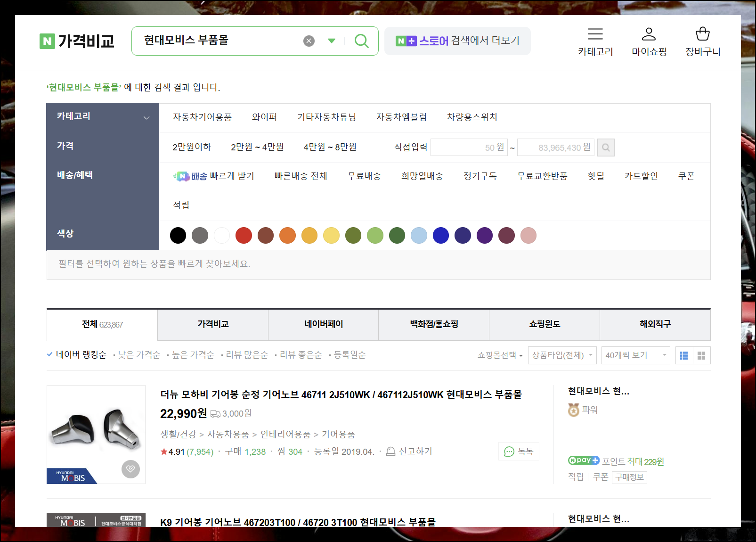Pick the black color swatch
756x542 pixels.
pyautogui.click(x=178, y=235)
